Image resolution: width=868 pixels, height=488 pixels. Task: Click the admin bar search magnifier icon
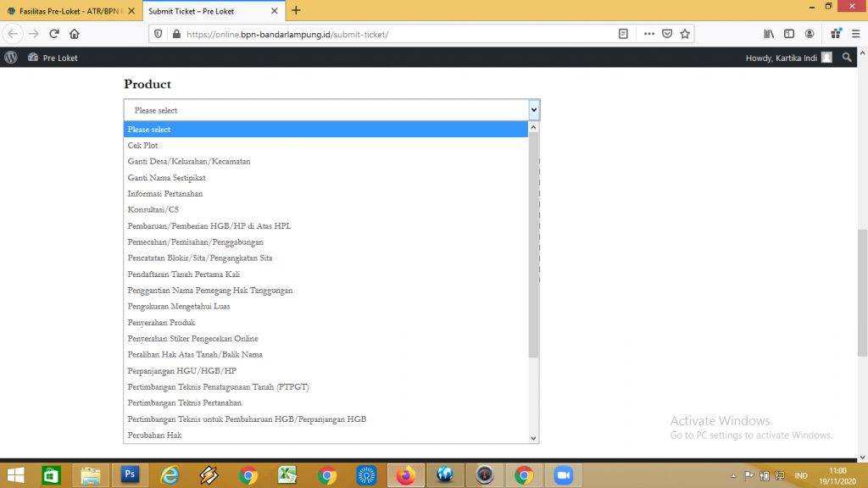click(847, 58)
